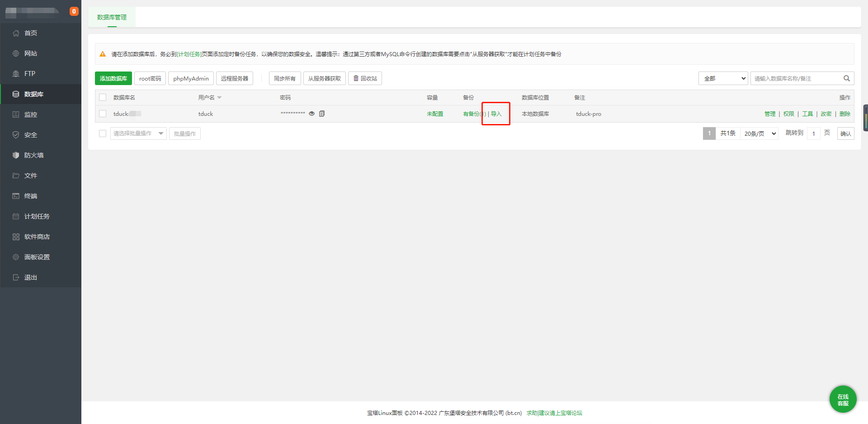
Task: Click the 首页 home icon in sidebar
Action: pos(16,33)
